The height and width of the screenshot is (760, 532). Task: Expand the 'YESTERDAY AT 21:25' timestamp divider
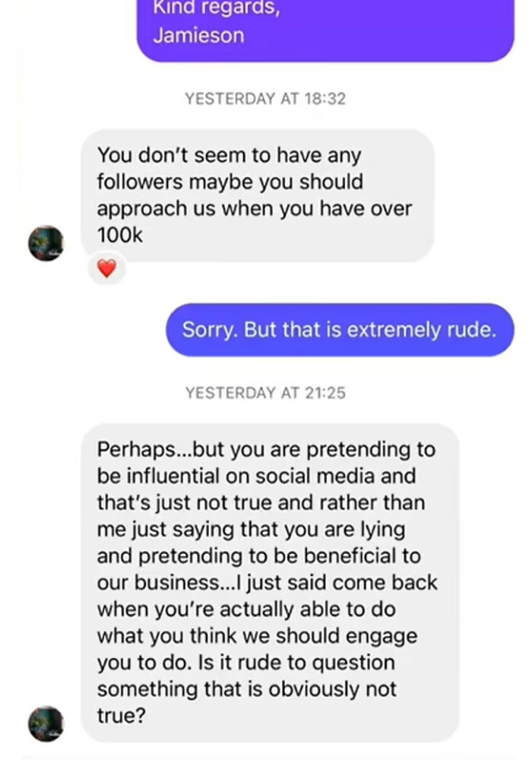(266, 393)
